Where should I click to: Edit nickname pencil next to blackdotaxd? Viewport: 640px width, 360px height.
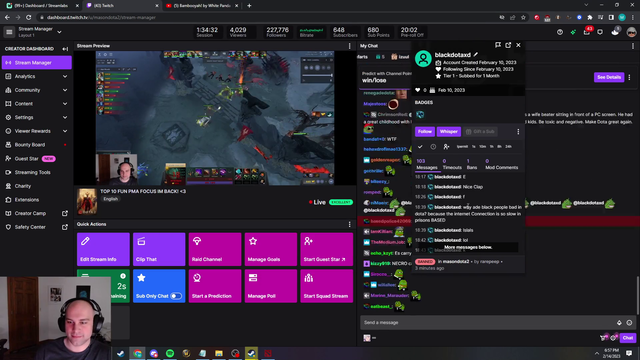point(476,55)
